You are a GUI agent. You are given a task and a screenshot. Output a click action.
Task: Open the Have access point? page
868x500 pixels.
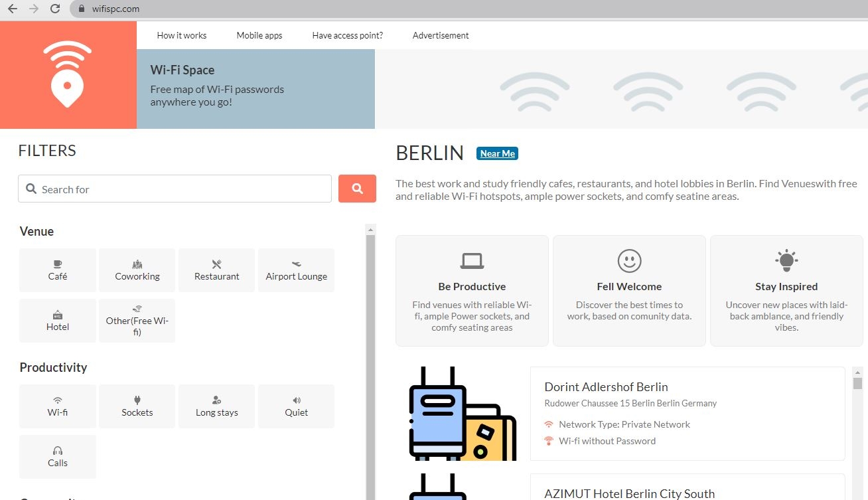click(348, 36)
